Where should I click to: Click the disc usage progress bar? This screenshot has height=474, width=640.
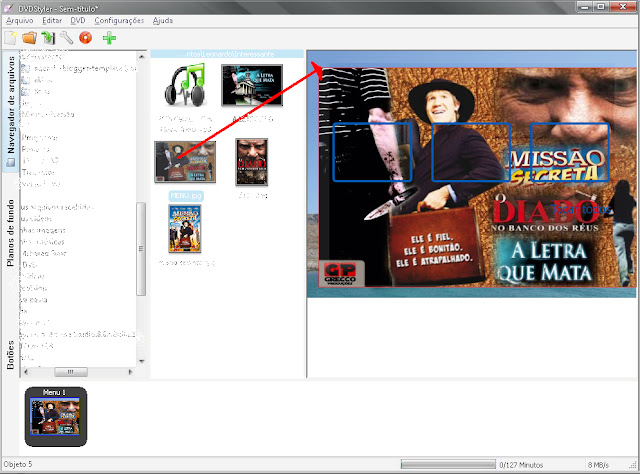[x=448, y=464]
